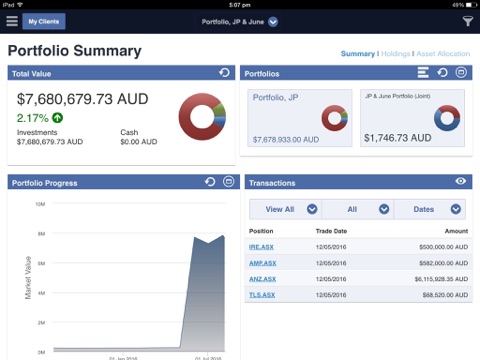
Task: Refresh the Portfolios panel
Action: point(442,73)
